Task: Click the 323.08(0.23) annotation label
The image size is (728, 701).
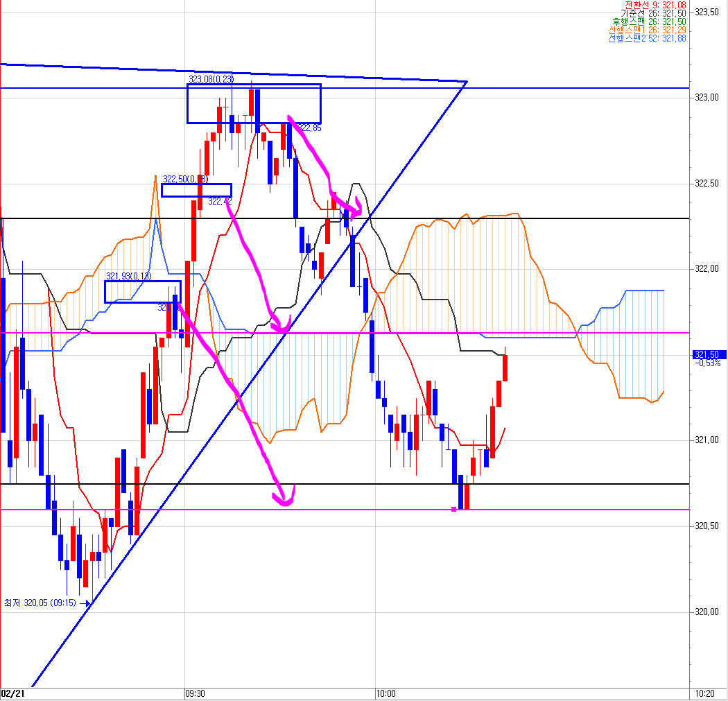Action: (x=211, y=79)
